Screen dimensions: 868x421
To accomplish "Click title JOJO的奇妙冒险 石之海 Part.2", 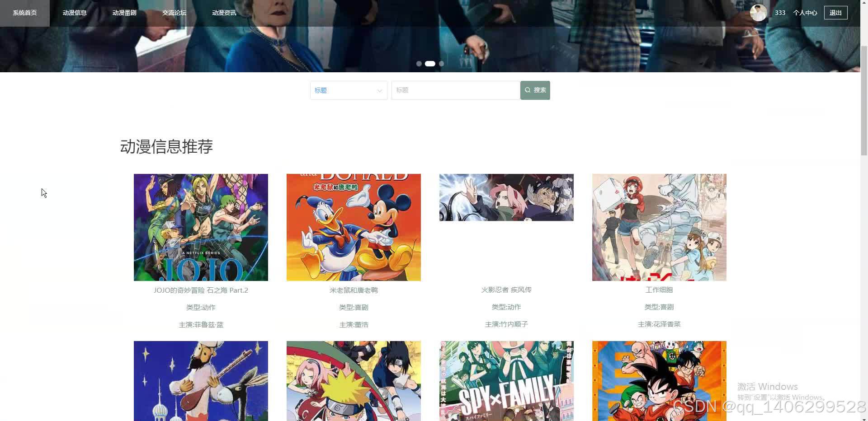I will pos(201,290).
